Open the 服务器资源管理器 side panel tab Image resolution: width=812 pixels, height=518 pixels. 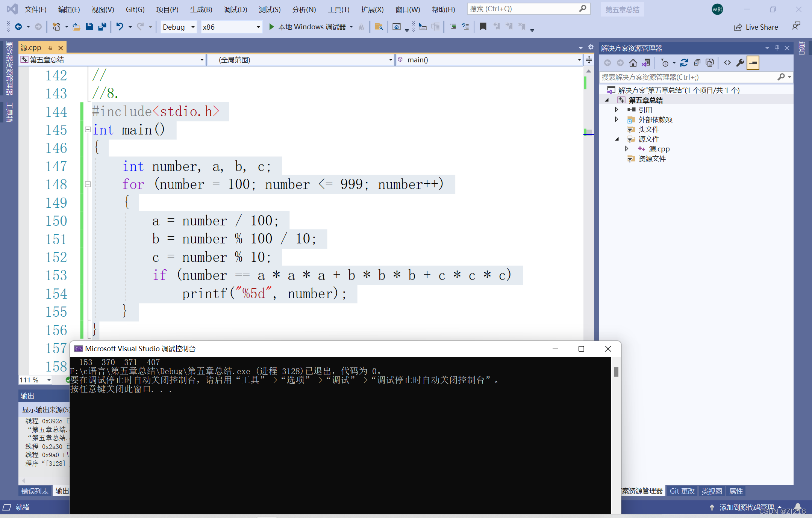pos(9,68)
